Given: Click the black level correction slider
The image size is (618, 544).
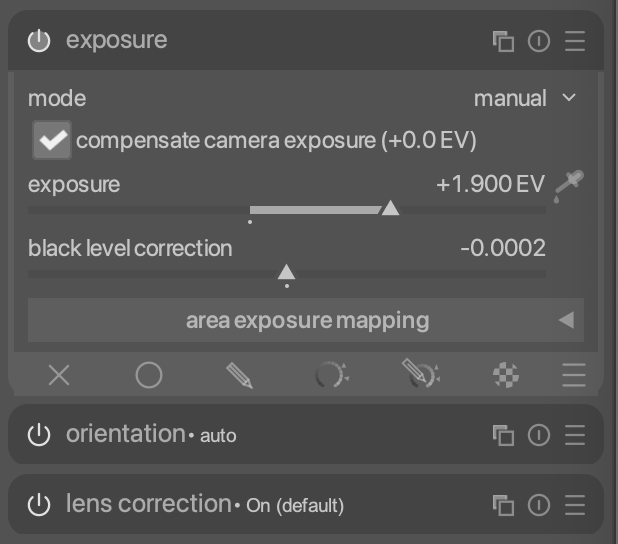Looking at the screenshot, I should (287, 274).
